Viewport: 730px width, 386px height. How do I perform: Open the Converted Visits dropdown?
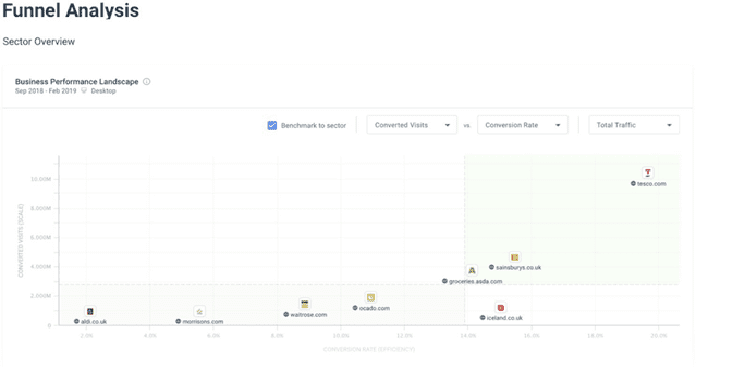(412, 125)
